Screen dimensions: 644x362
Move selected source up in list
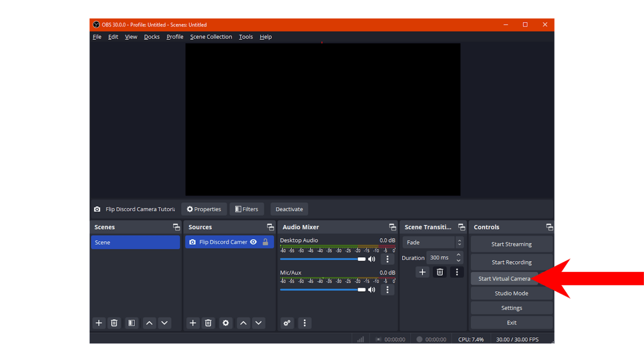coord(243,323)
